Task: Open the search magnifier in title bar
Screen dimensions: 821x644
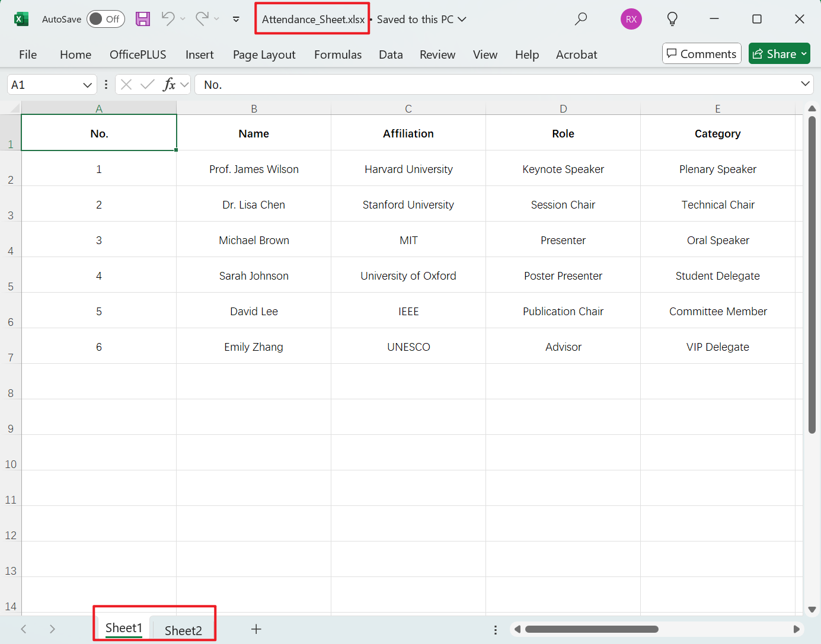Action: point(581,19)
